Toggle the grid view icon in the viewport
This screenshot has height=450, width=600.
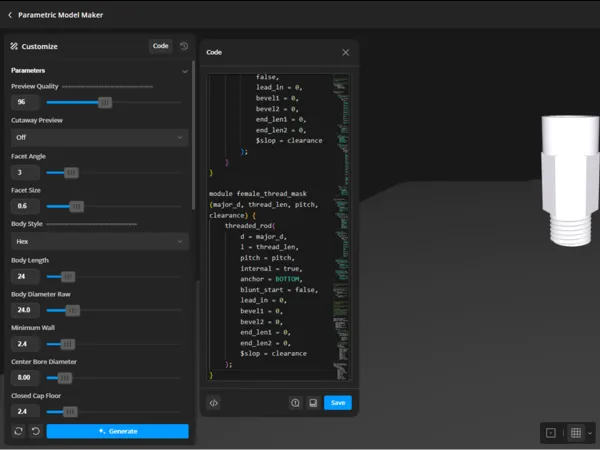(x=576, y=433)
